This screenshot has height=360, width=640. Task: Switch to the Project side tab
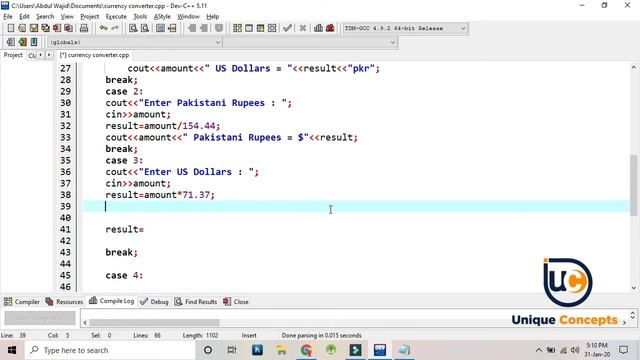pos(13,55)
